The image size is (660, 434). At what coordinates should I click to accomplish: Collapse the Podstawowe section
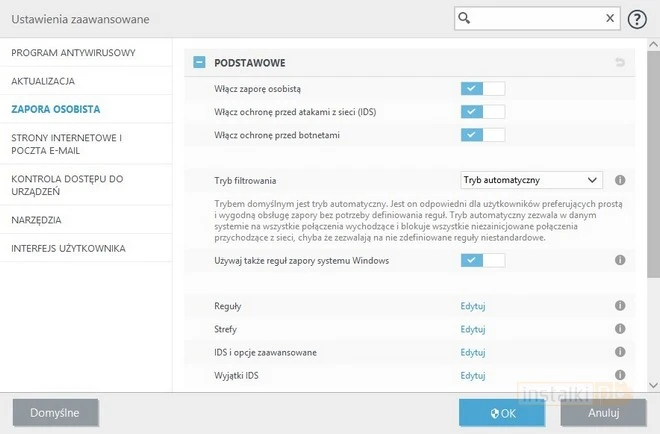[x=200, y=62]
